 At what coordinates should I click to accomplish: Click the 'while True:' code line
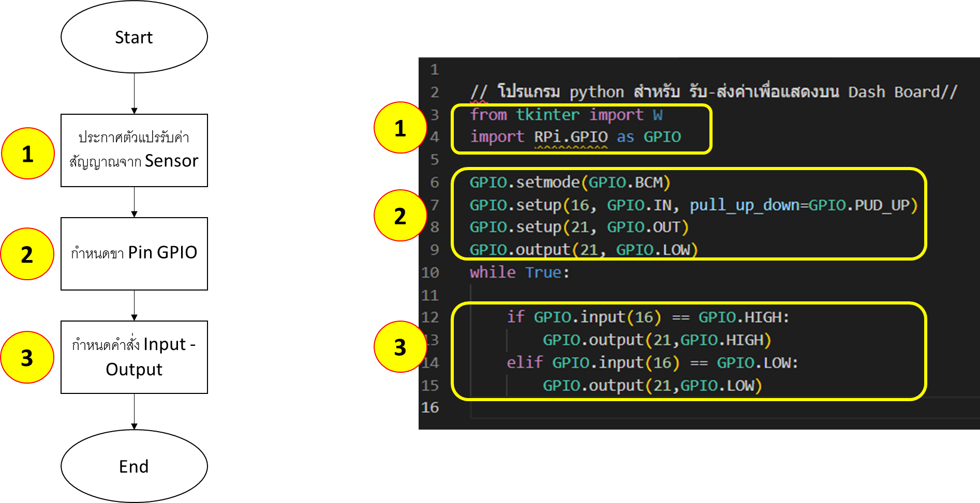[519, 272]
